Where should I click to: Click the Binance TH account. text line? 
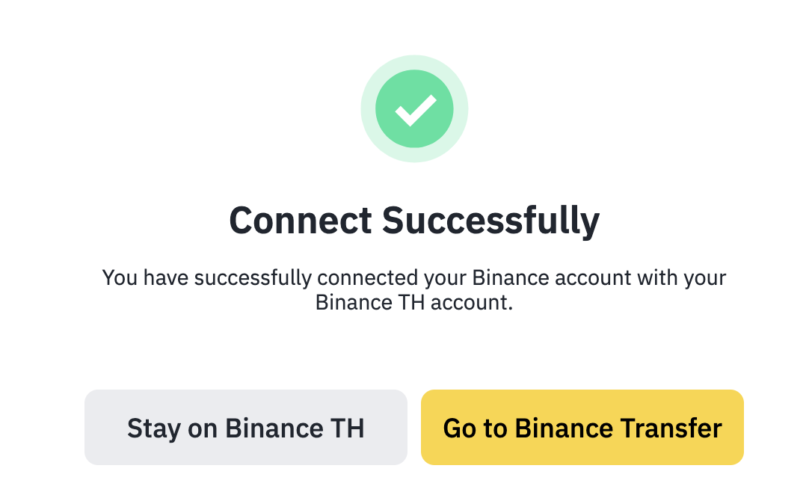414,303
